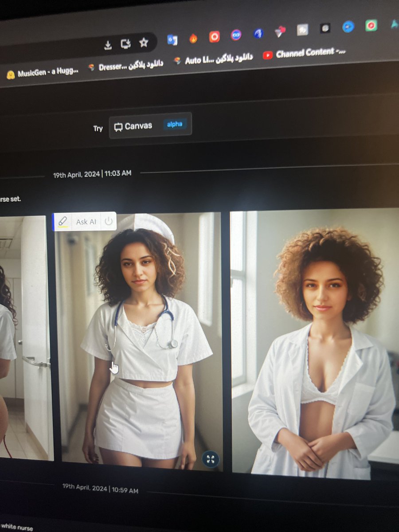Click the Ask AI button on the image

[x=86, y=221]
